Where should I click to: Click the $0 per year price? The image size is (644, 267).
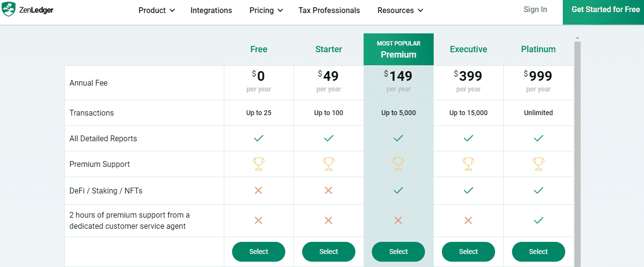pyautogui.click(x=259, y=81)
